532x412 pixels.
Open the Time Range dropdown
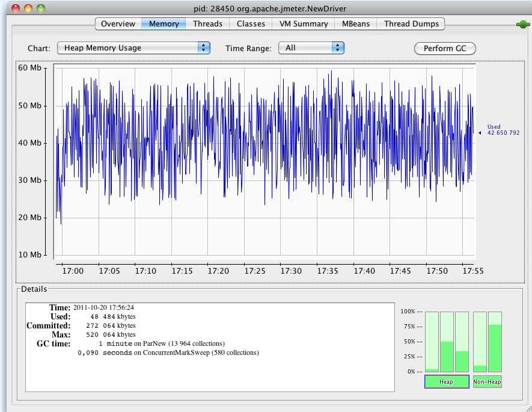[311, 48]
